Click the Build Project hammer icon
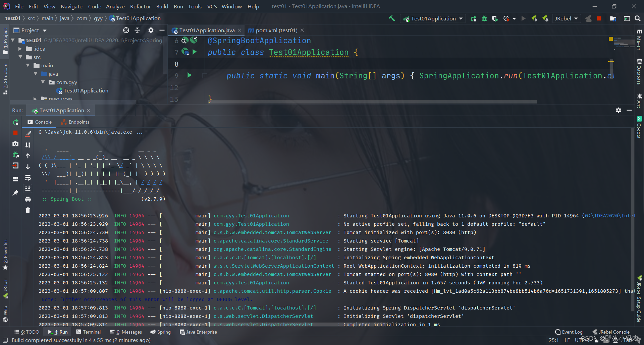644x345 pixels. point(392,18)
